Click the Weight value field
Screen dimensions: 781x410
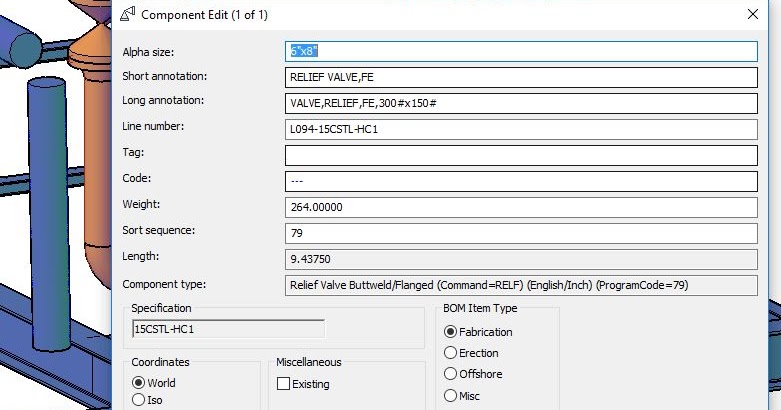[x=520, y=207]
